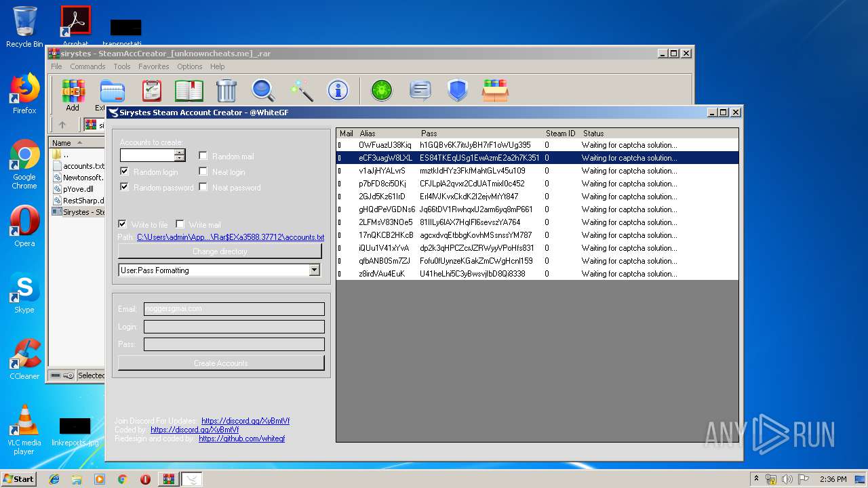The width and height of the screenshot is (868, 488).
Task: Click the Test archive clipboard icon
Action: (152, 91)
